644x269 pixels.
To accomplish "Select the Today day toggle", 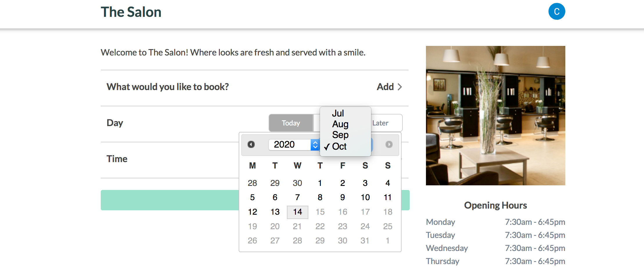I will pos(291,123).
